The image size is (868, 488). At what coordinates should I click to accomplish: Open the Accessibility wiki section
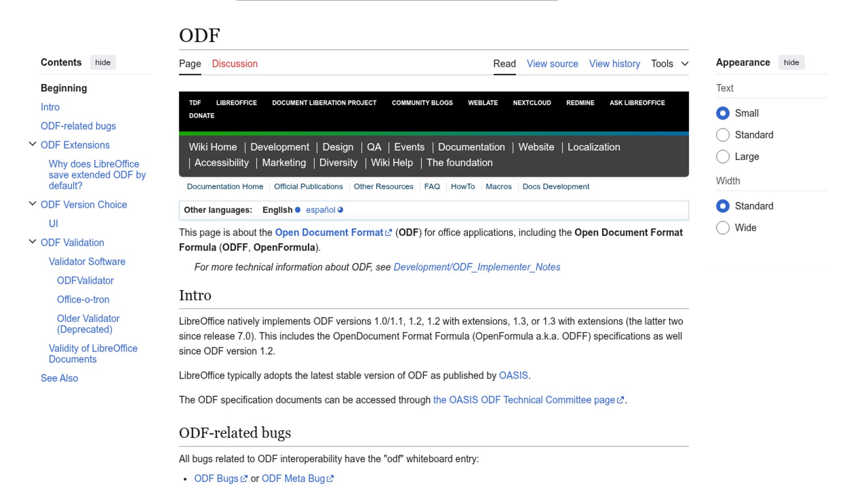[x=222, y=163]
